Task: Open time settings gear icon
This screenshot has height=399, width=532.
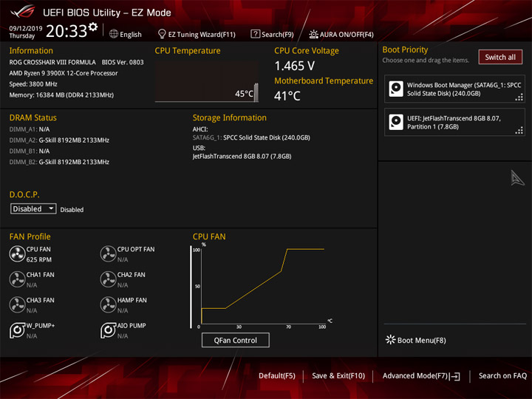Action: [x=93, y=27]
